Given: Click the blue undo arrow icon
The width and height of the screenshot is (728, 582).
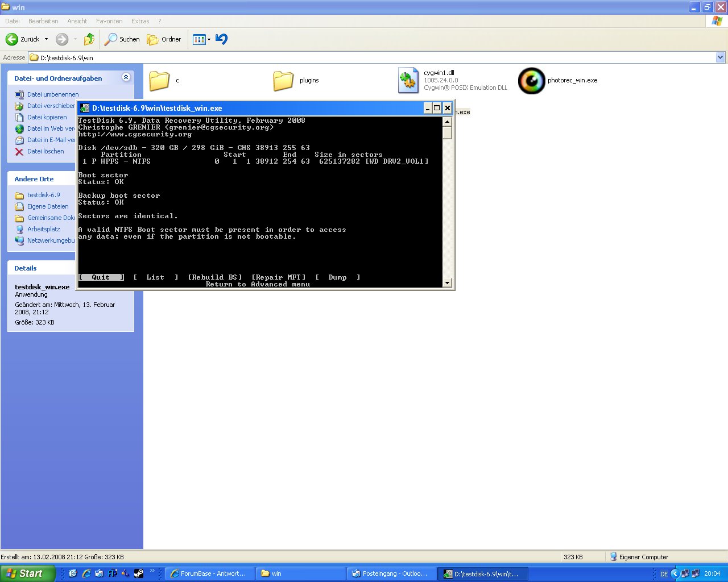Looking at the screenshot, I should coord(222,39).
